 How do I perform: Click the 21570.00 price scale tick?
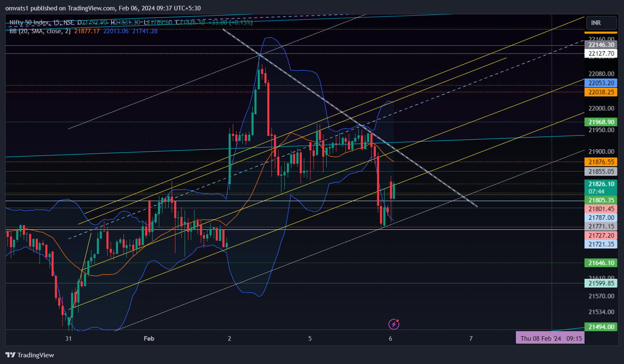(601, 296)
